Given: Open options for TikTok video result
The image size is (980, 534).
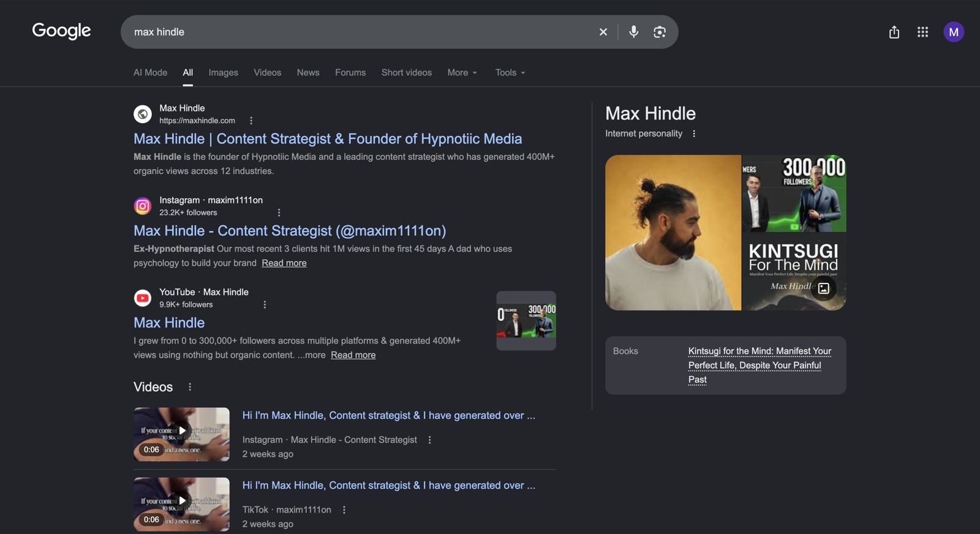Looking at the screenshot, I should (x=344, y=510).
